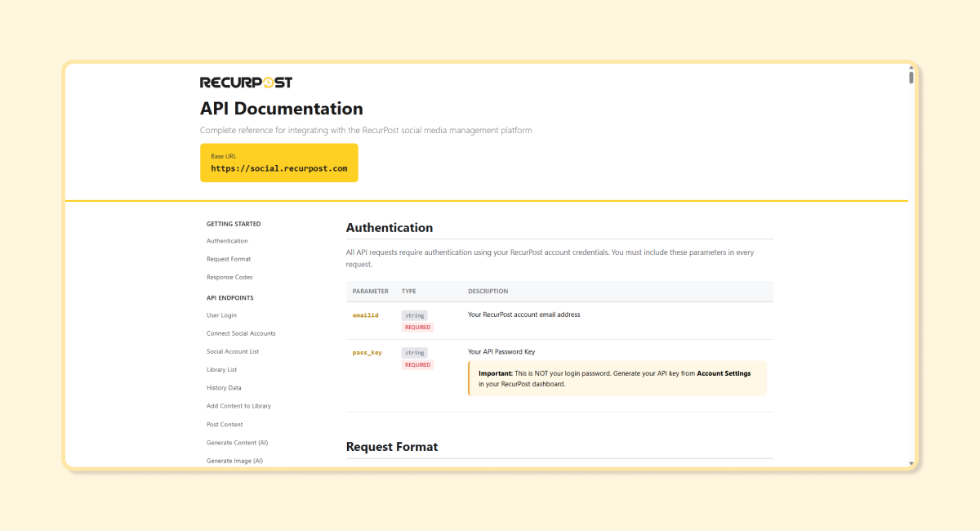Click the REQUIRED badge for emailid

[x=417, y=326]
